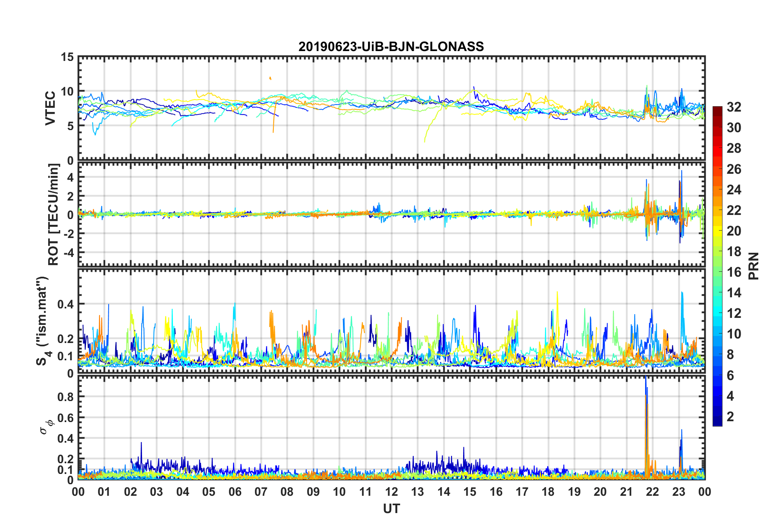783x532 pixels.
Task: Click VTEC panel y-tick label 15
Action: tap(67, 57)
